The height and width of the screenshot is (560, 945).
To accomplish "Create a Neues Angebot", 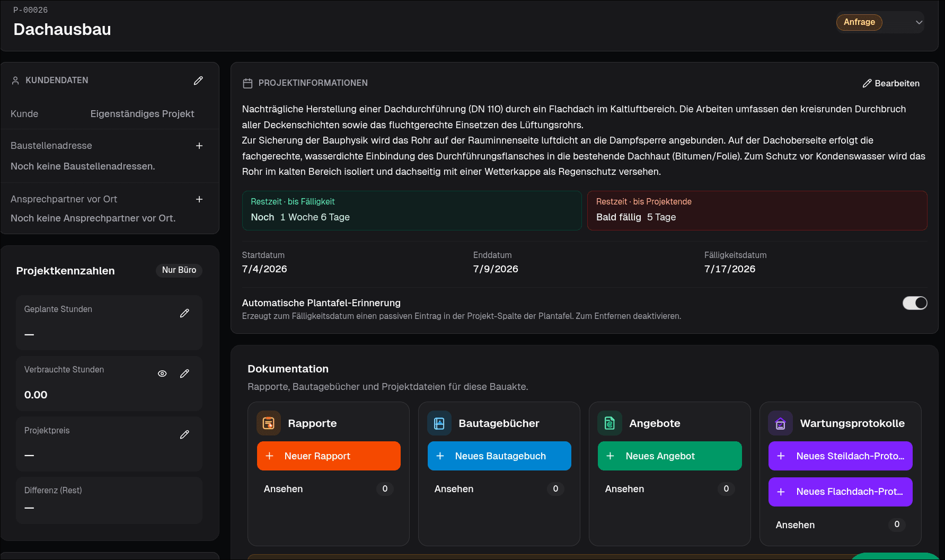I will tap(670, 456).
